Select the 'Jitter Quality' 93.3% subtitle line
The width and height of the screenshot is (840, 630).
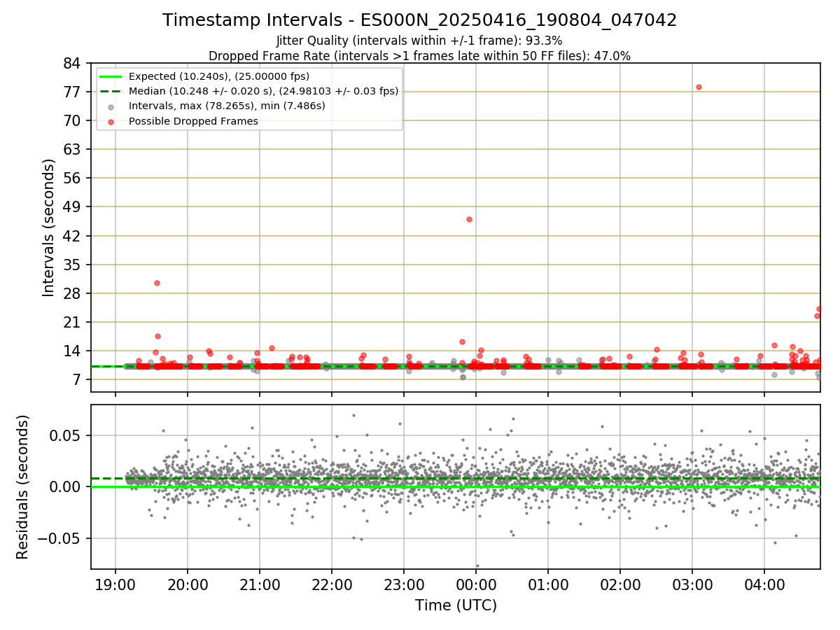(419, 41)
